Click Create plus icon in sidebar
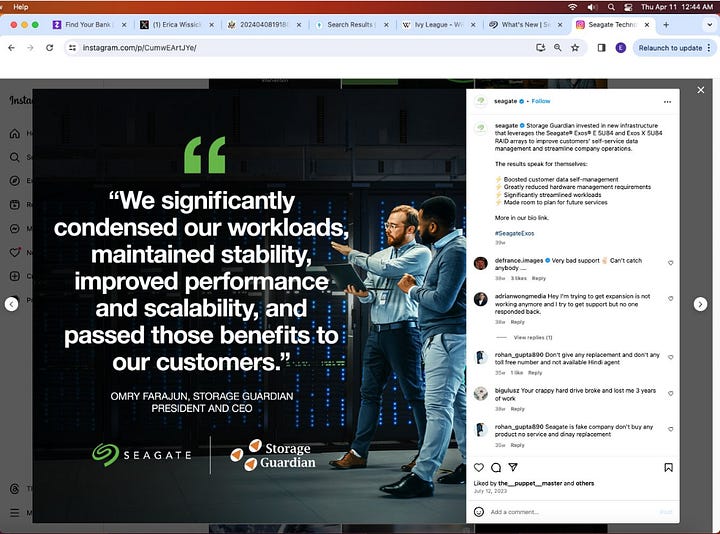720x534 pixels. click(15, 276)
